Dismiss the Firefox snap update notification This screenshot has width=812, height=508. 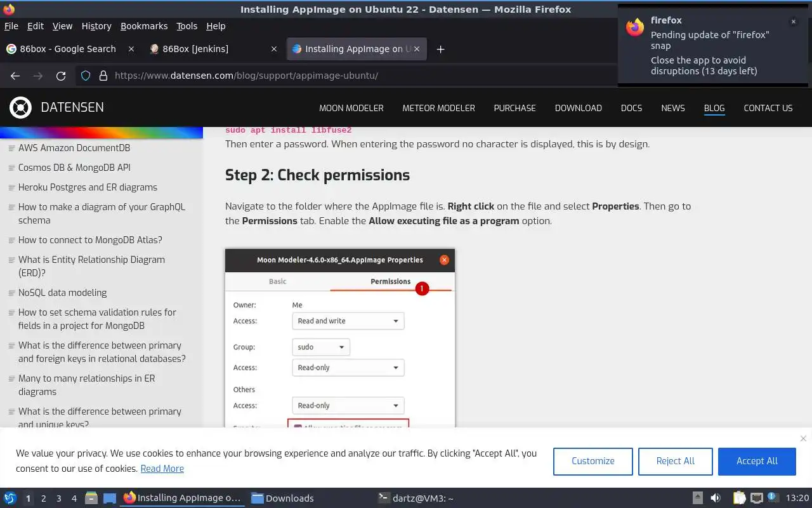(x=793, y=22)
